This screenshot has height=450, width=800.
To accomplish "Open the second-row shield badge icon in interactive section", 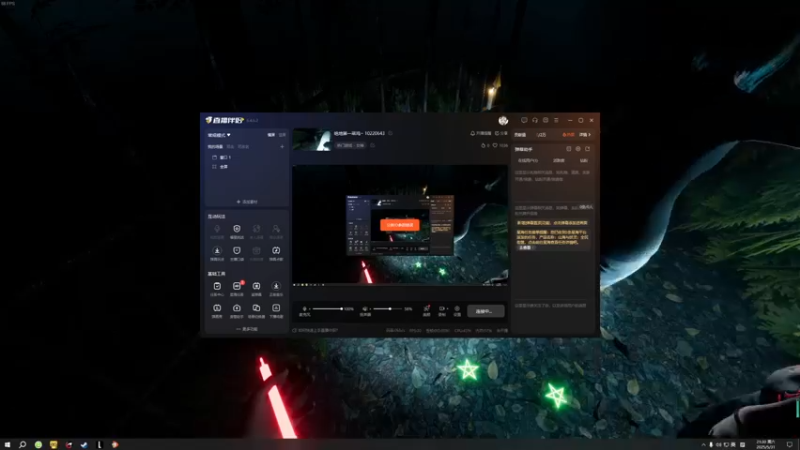I will pyautogui.click(x=237, y=253).
